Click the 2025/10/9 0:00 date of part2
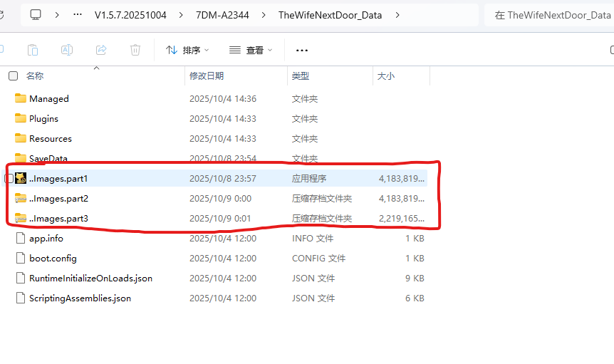The height and width of the screenshot is (364, 614). [221, 199]
